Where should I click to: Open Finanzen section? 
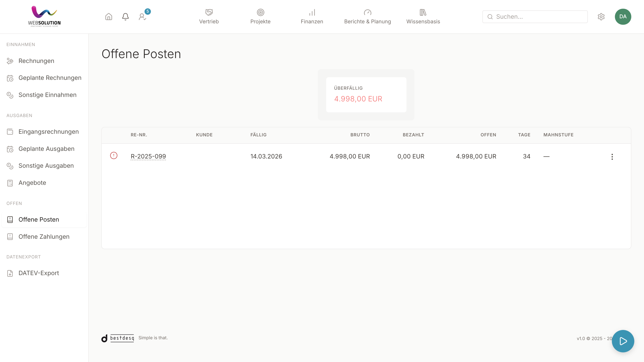point(312,16)
